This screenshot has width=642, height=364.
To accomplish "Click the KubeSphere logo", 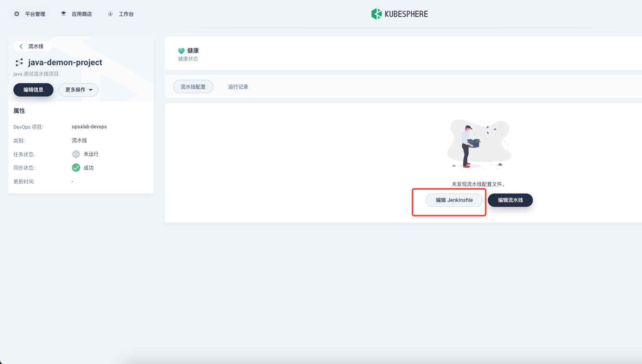I will point(400,14).
